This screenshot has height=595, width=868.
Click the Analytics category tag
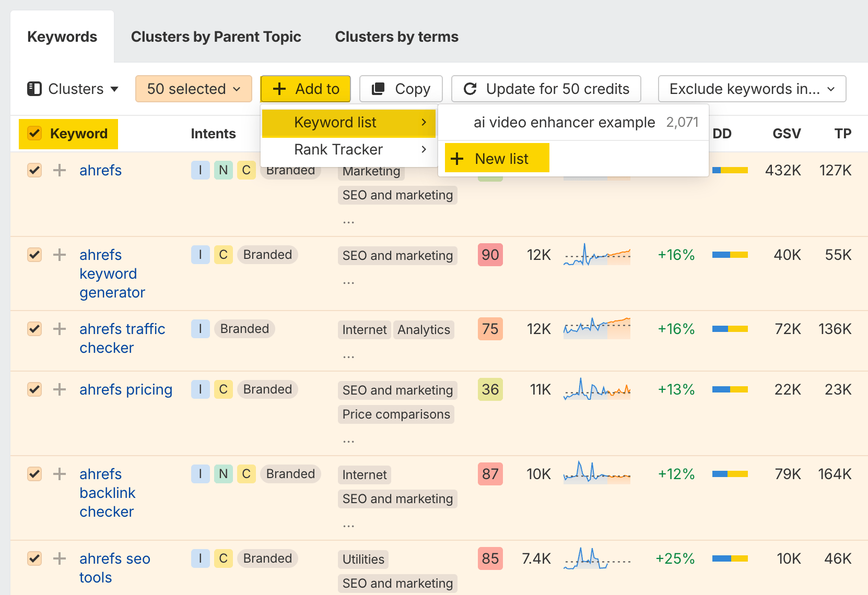[424, 330]
